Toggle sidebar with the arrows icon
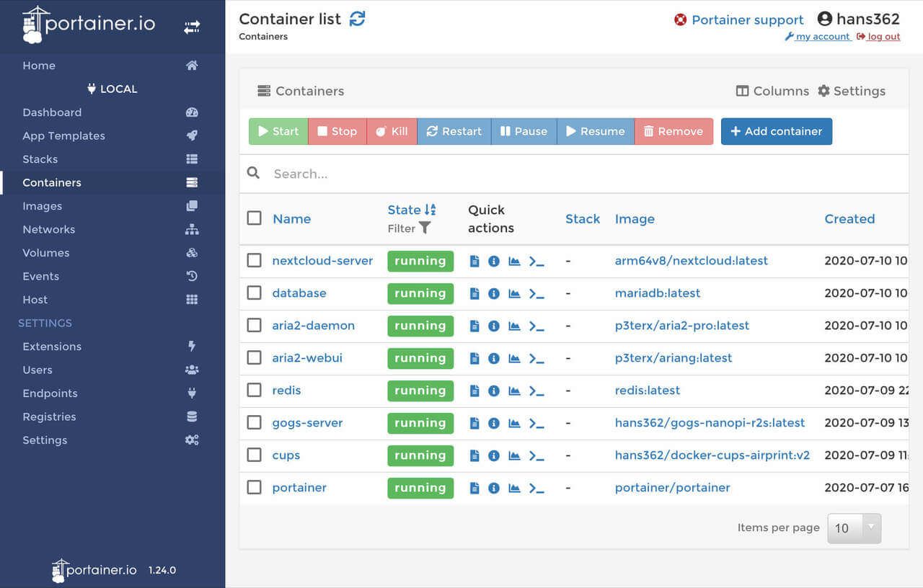This screenshot has height=588, width=923. 192,27
